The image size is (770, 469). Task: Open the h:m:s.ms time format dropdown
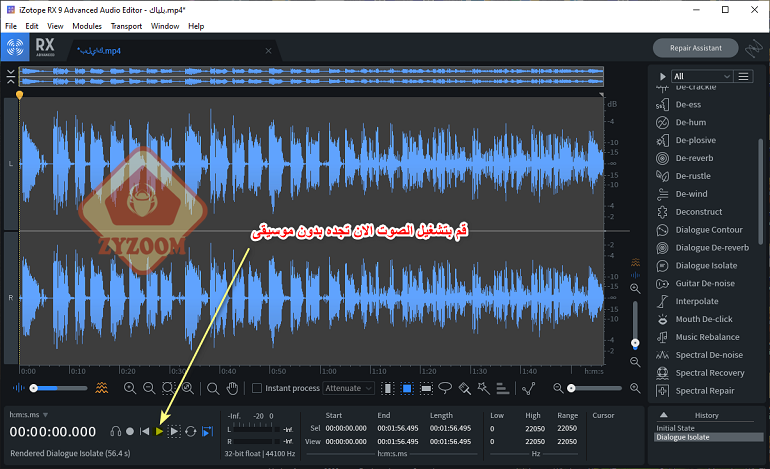coord(28,415)
